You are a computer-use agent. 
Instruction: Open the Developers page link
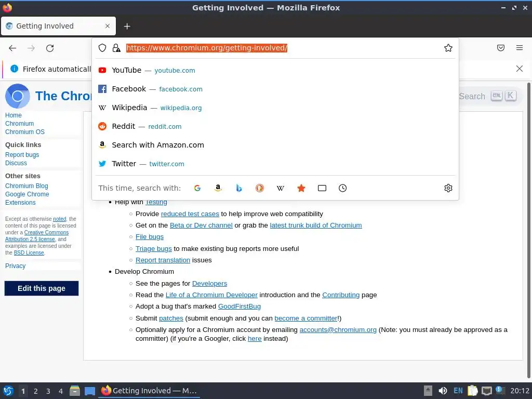click(x=210, y=284)
